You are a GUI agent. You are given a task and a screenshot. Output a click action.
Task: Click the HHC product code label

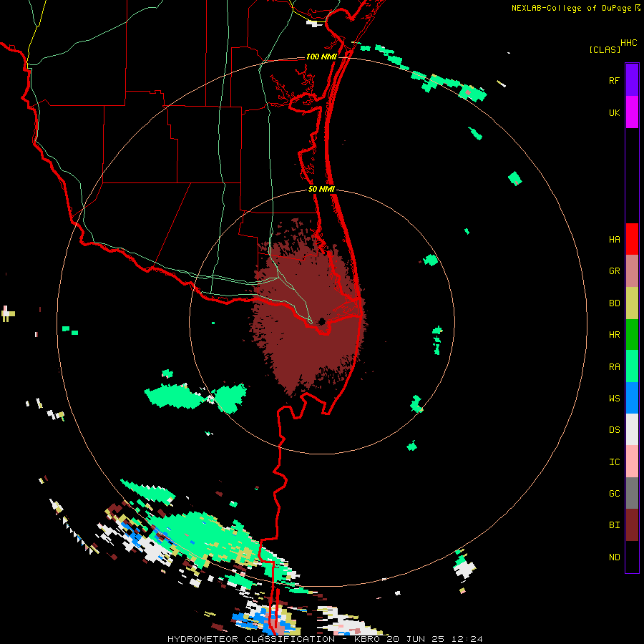tap(629, 43)
